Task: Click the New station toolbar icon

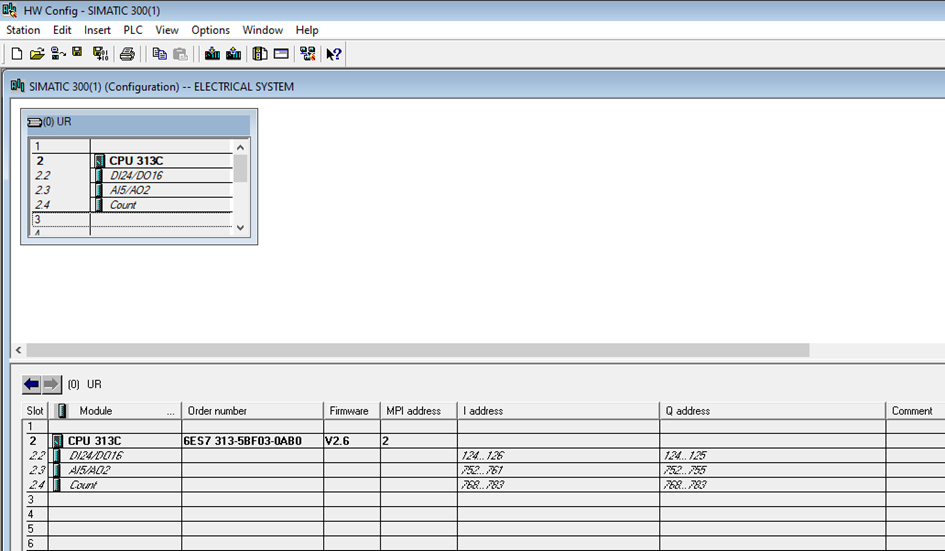Action: (16, 54)
